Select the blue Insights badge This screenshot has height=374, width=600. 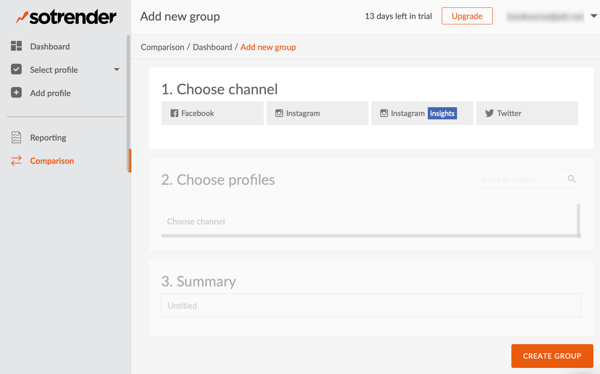(x=442, y=113)
